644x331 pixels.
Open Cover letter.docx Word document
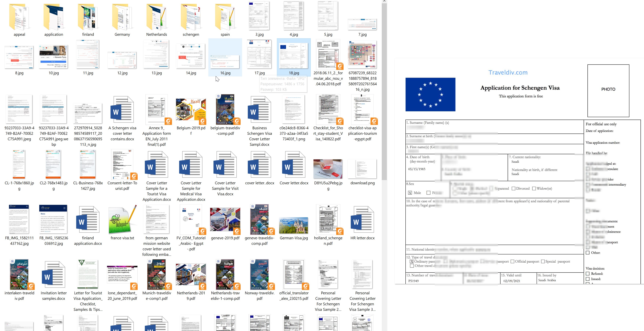[294, 165]
